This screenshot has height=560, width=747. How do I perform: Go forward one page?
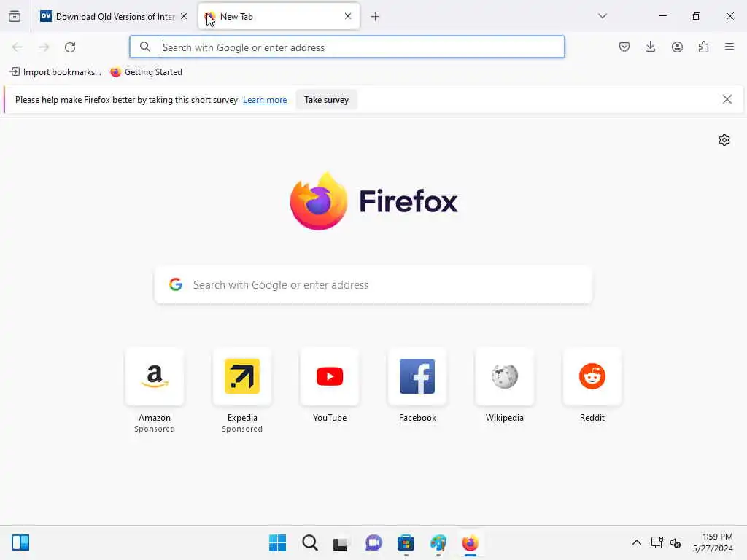pos(44,47)
